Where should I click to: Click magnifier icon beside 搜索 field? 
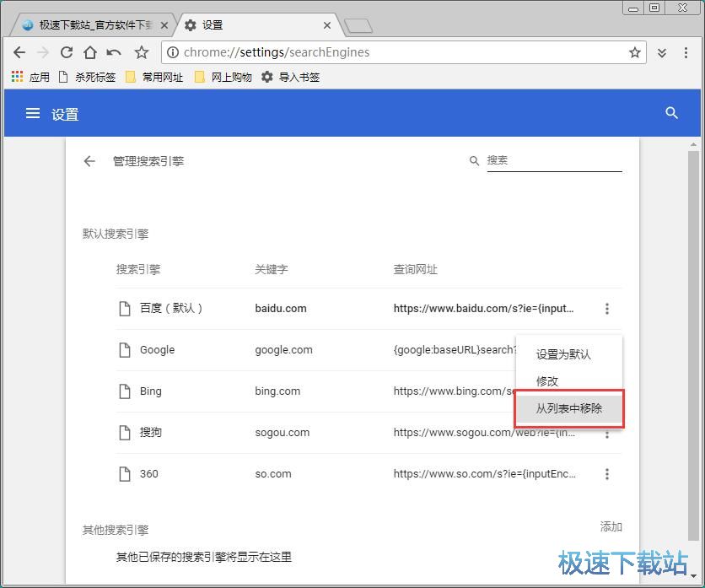474,161
